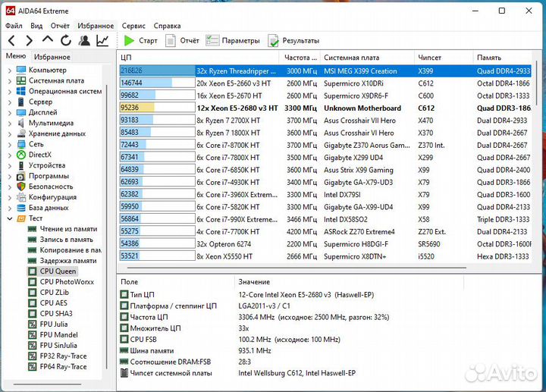Screen dimensions: 546x392
Task: Select the 6x Core i7-8700K HT row
Action: 325,145
